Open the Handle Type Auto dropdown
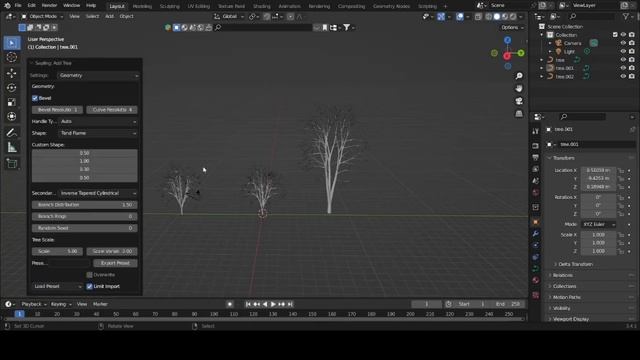This screenshot has width=640, height=360. 98,121
